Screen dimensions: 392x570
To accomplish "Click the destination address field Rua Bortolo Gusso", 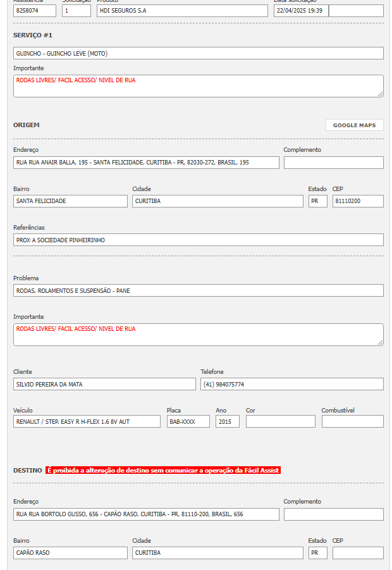I will (146, 514).
